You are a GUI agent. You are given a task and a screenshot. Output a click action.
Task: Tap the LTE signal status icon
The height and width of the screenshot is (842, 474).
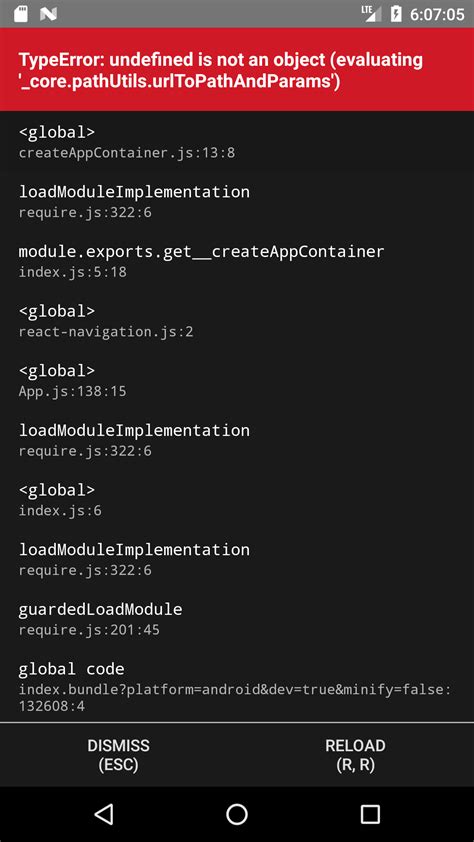371,13
